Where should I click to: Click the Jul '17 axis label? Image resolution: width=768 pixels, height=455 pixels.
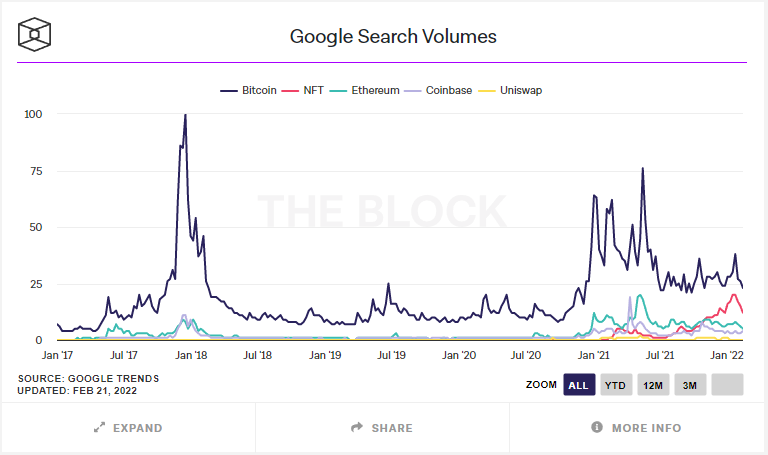pyautogui.click(x=124, y=355)
